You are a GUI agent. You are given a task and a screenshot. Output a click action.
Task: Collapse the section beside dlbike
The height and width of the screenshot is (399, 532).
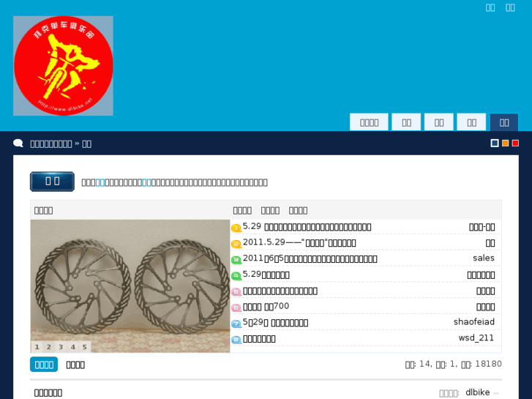pyautogui.click(x=496, y=393)
